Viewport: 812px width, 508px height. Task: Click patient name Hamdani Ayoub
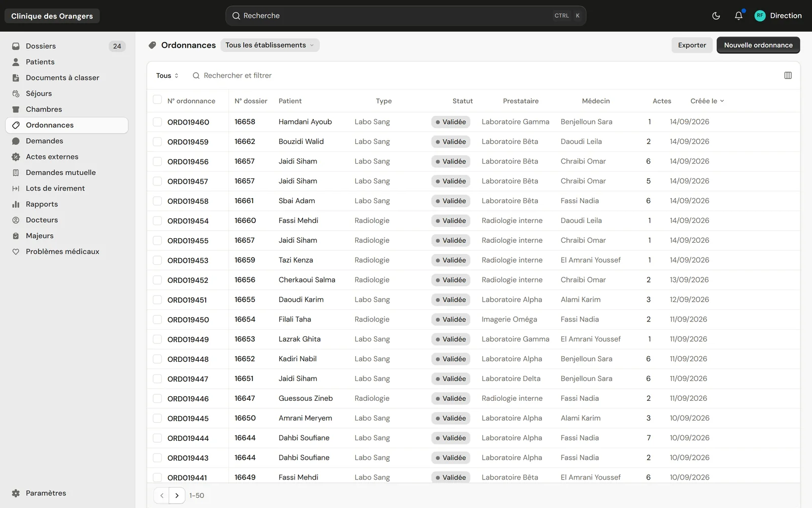[x=305, y=122]
